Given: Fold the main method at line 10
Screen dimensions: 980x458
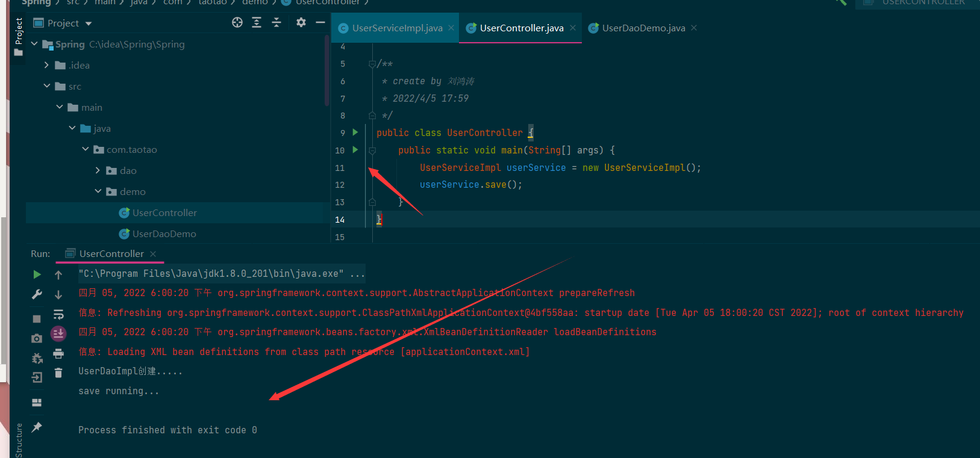Looking at the screenshot, I should click(x=372, y=150).
